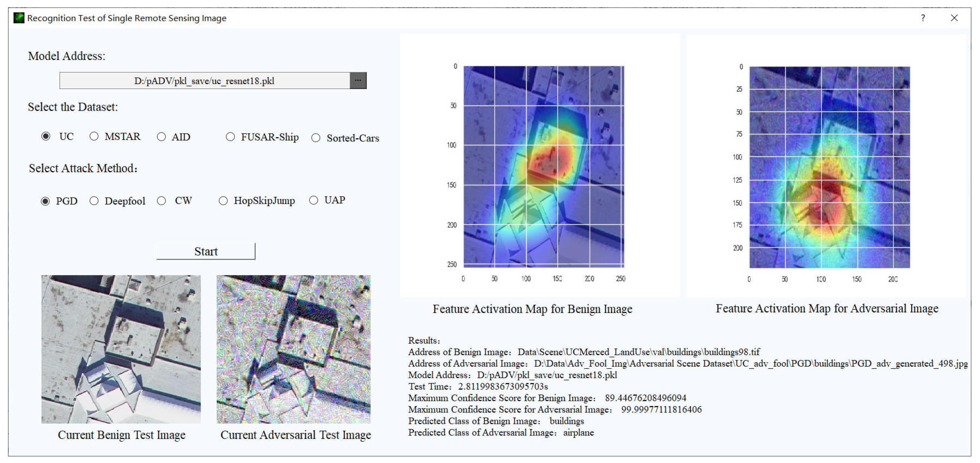
Task: Select the PGD attack method
Action: coord(46,200)
